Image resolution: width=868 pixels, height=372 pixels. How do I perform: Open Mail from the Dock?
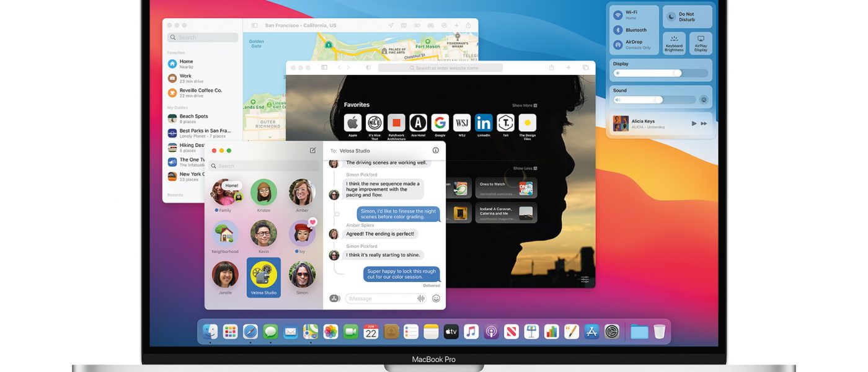(290, 332)
